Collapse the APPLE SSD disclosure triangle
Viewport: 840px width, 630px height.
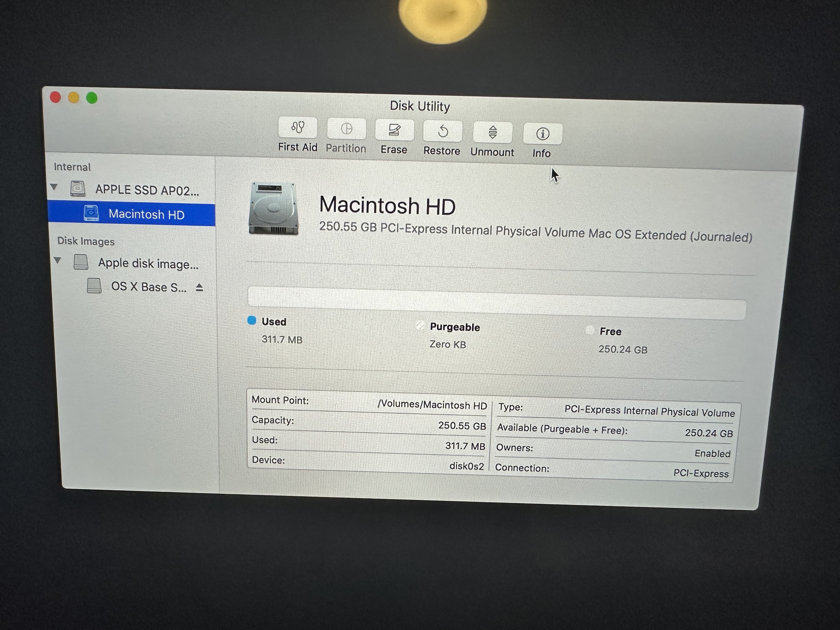coord(54,187)
